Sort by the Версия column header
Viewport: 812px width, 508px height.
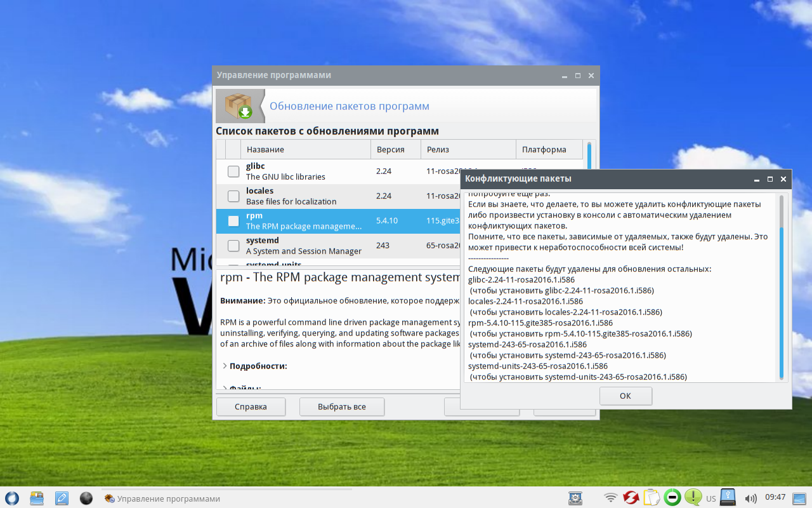(396, 149)
